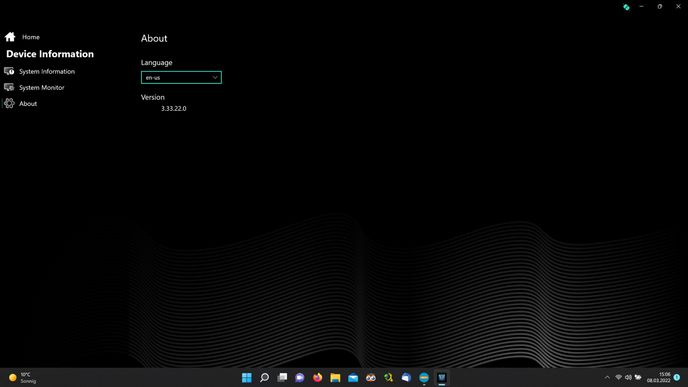Switch to System Monitor page
The width and height of the screenshot is (688, 387).
pos(42,88)
